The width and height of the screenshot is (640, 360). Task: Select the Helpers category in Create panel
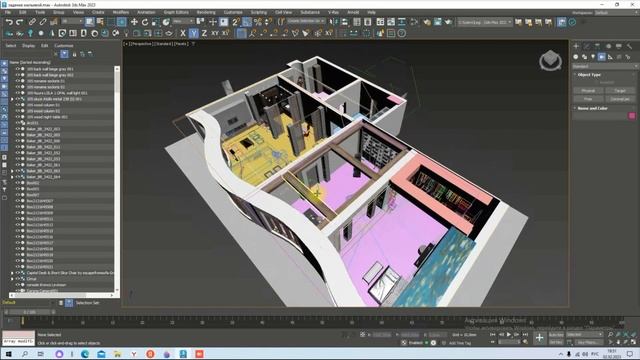pos(610,57)
